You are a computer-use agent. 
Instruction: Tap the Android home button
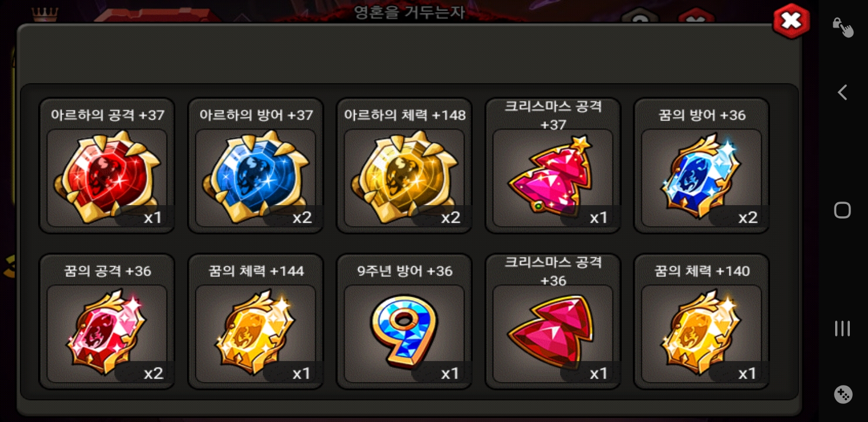click(843, 210)
